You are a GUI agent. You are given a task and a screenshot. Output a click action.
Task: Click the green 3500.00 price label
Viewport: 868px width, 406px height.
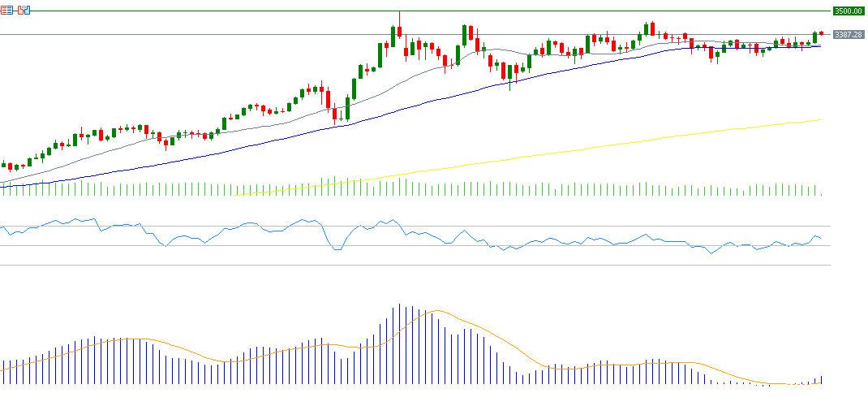pos(848,11)
